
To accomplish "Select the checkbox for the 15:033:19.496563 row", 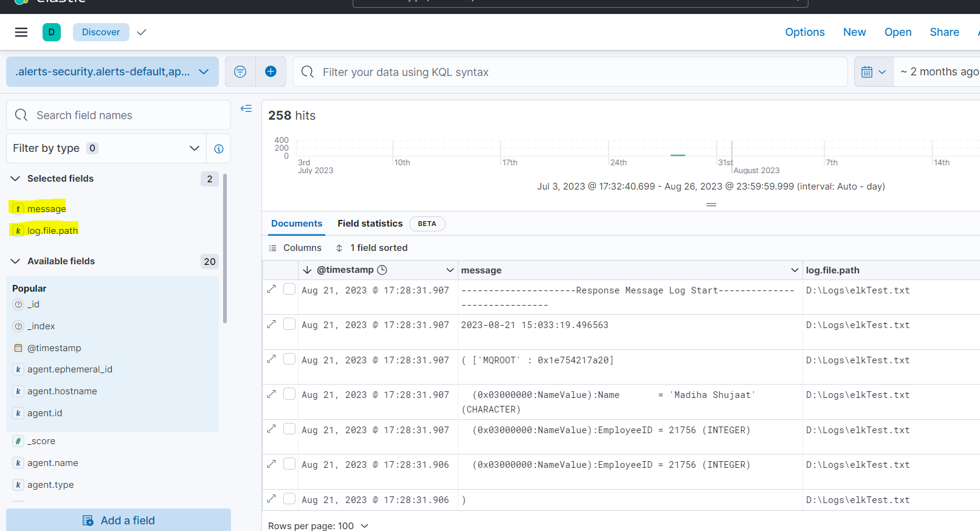I will [x=289, y=324].
